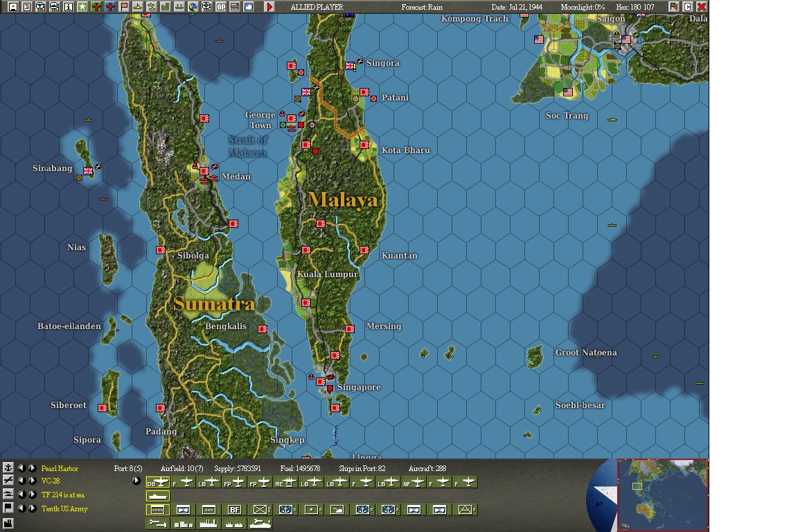Screen dimensions: 798x532
Task: Open the 'TF 214 is at sea' link
Action: (62, 495)
